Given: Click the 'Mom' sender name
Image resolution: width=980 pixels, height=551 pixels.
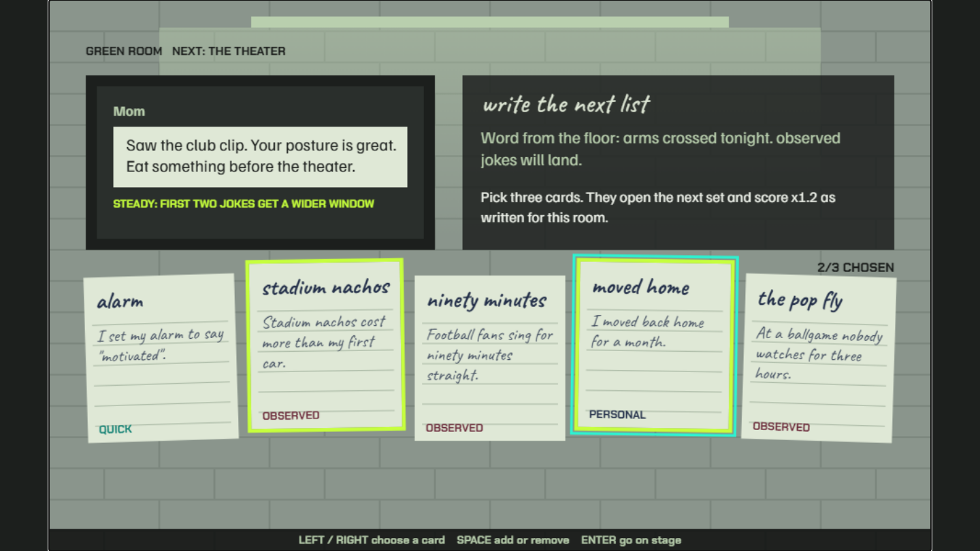Looking at the screenshot, I should (x=129, y=112).
